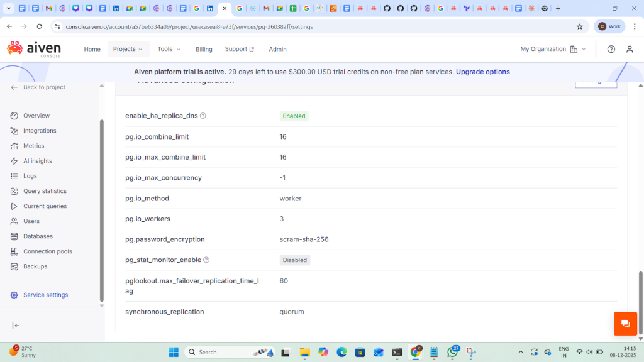
Task: Open Query statistics in the sidebar
Action: [45, 191]
